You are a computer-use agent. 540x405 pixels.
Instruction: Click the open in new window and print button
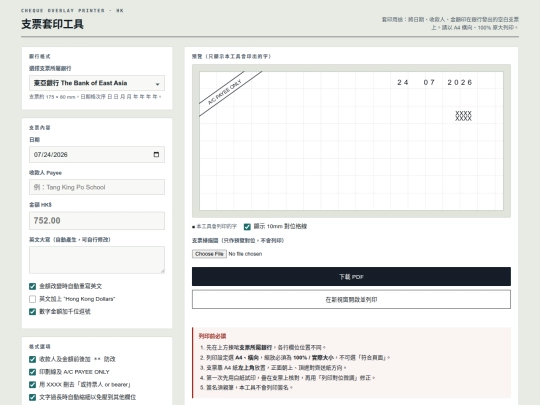point(351,300)
